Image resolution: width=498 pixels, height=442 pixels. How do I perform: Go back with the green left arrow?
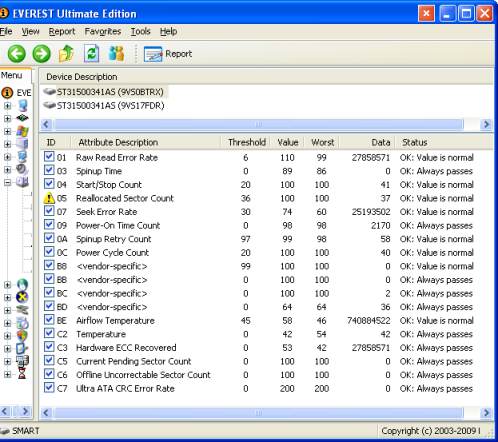point(16,54)
